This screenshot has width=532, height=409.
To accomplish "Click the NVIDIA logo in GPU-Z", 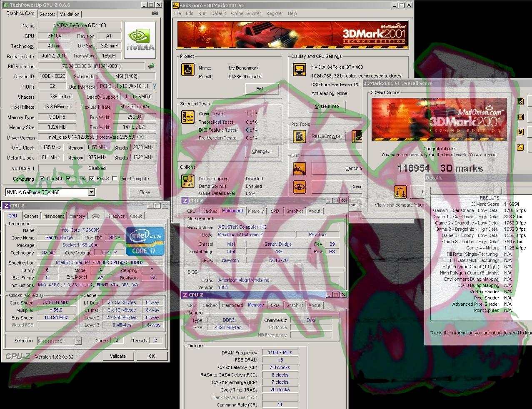I will [x=140, y=40].
